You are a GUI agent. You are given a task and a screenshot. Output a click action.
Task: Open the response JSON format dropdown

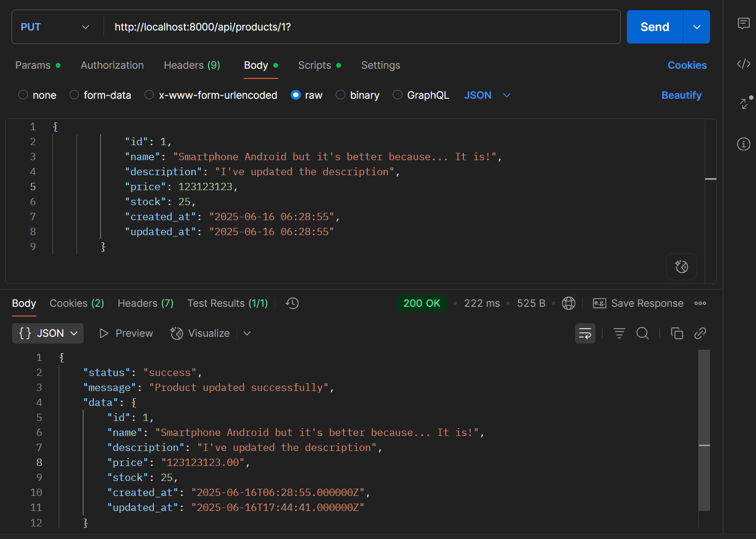coord(48,333)
